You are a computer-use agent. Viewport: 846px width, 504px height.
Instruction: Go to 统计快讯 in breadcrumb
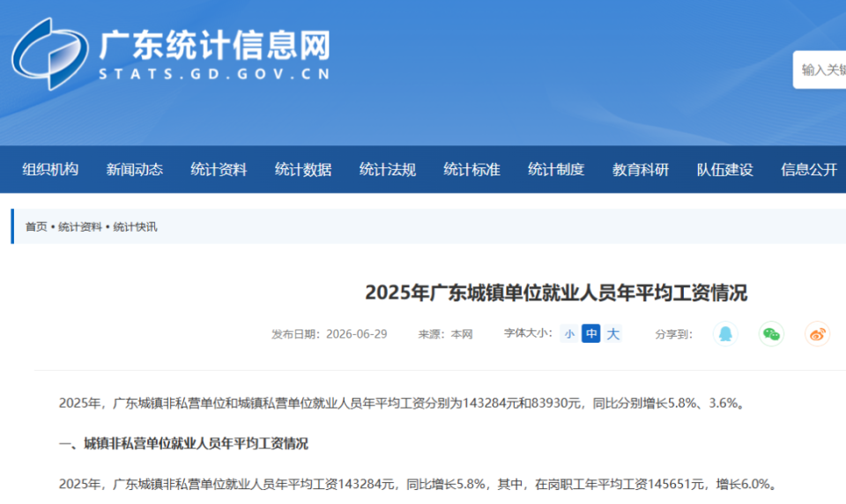135,226
